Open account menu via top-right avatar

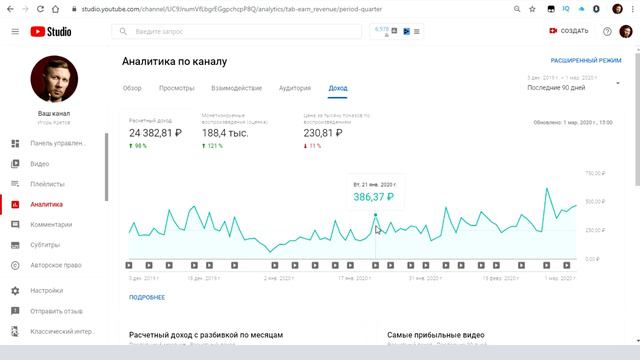(x=626, y=31)
